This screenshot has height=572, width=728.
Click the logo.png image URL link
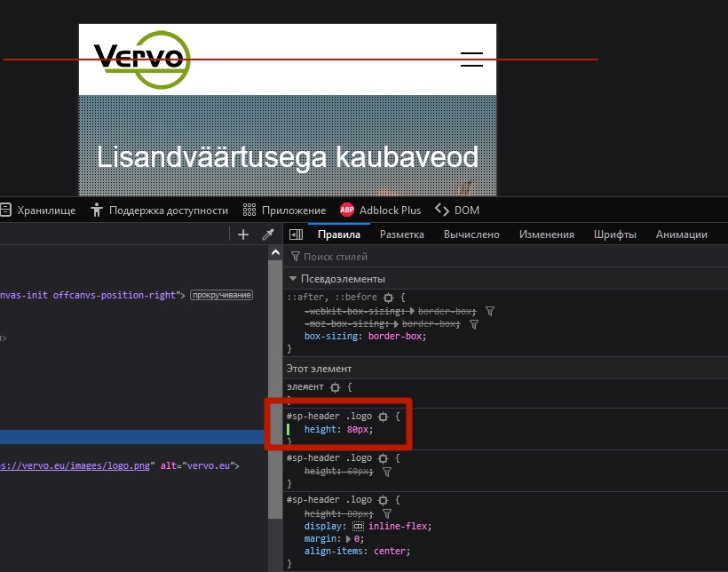tap(78, 465)
